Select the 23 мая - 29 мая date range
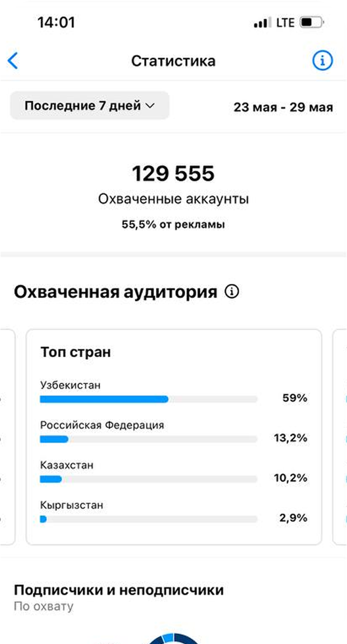The height and width of the screenshot is (644, 347). (283, 107)
